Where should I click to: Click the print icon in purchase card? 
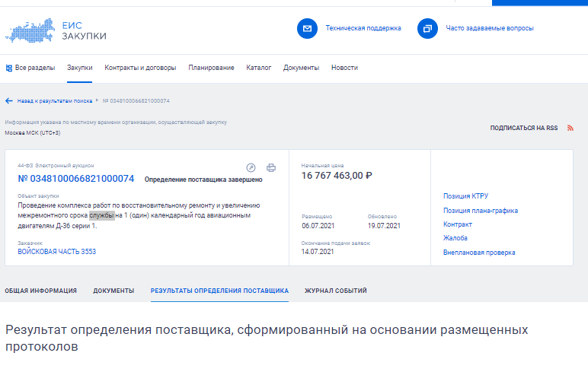[x=270, y=167]
